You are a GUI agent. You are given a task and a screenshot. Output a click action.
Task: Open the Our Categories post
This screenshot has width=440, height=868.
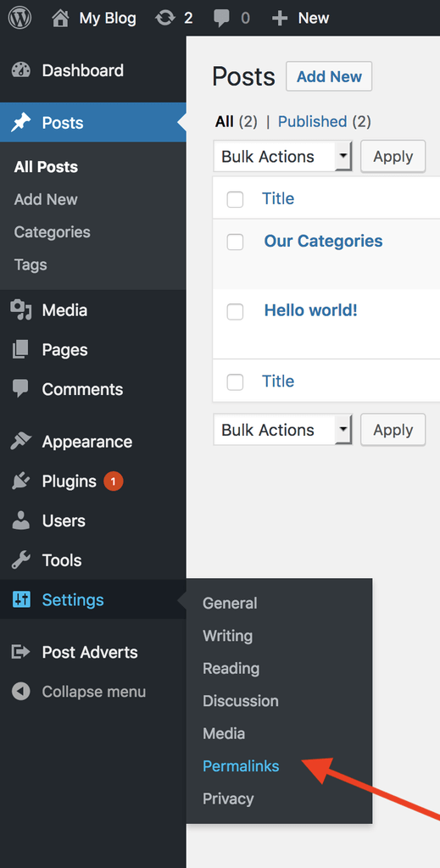[323, 242]
